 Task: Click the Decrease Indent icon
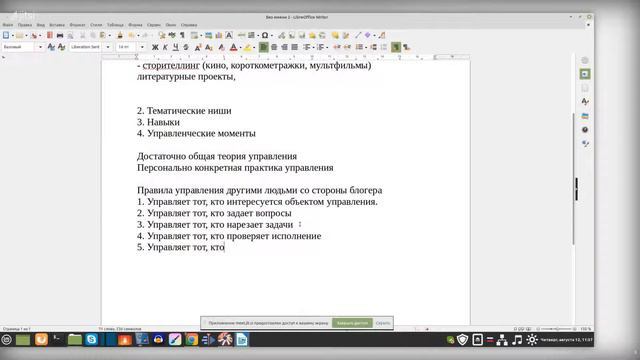[x=347, y=47]
